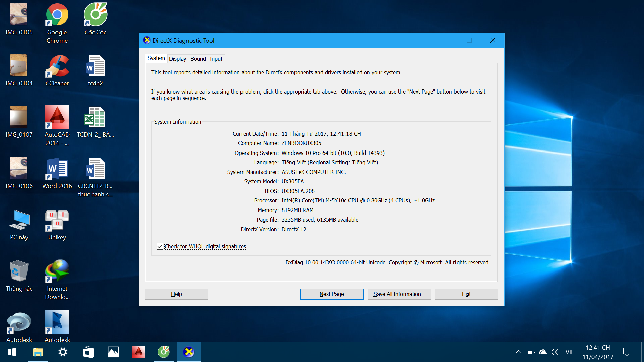Viewport: 644px width, 362px height.
Task: Select the tcdn2 Word document
Action: click(x=95, y=71)
